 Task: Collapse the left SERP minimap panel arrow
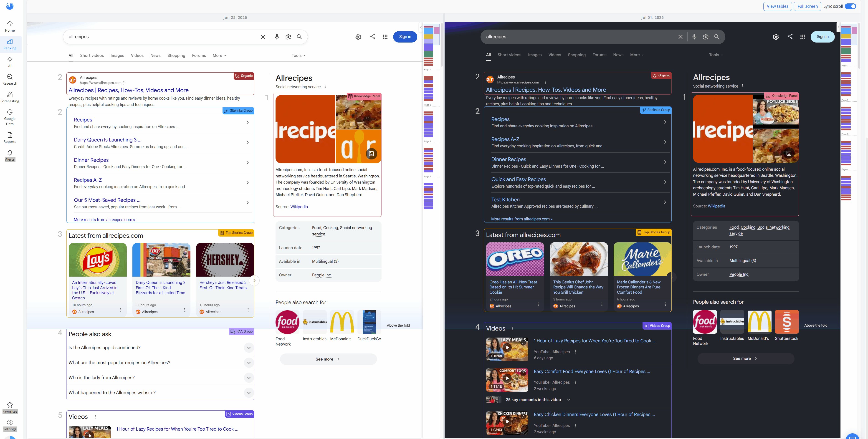[421, 27]
